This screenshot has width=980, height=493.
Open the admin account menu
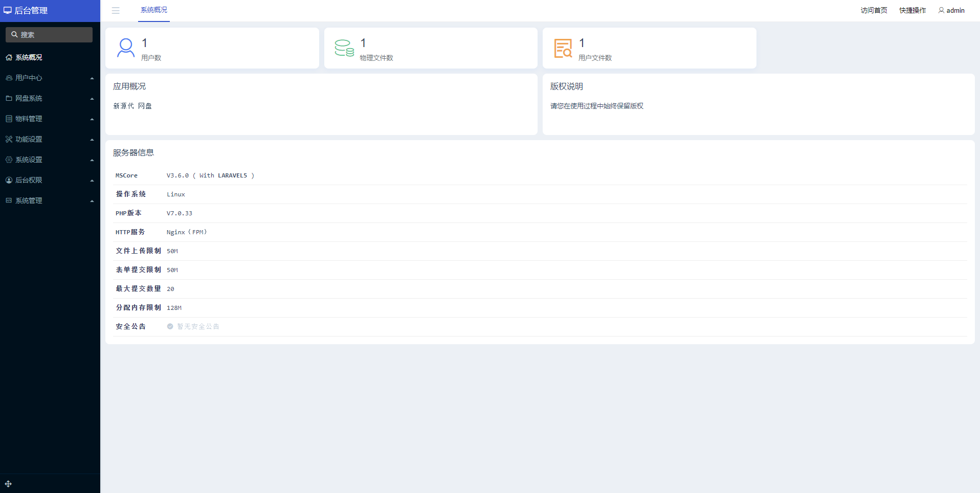coord(951,10)
